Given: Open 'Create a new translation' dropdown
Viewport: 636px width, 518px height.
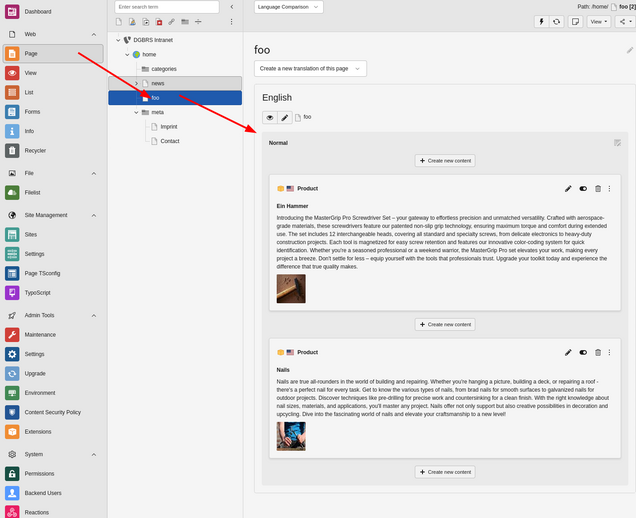Looking at the screenshot, I should pyautogui.click(x=310, y=68).
